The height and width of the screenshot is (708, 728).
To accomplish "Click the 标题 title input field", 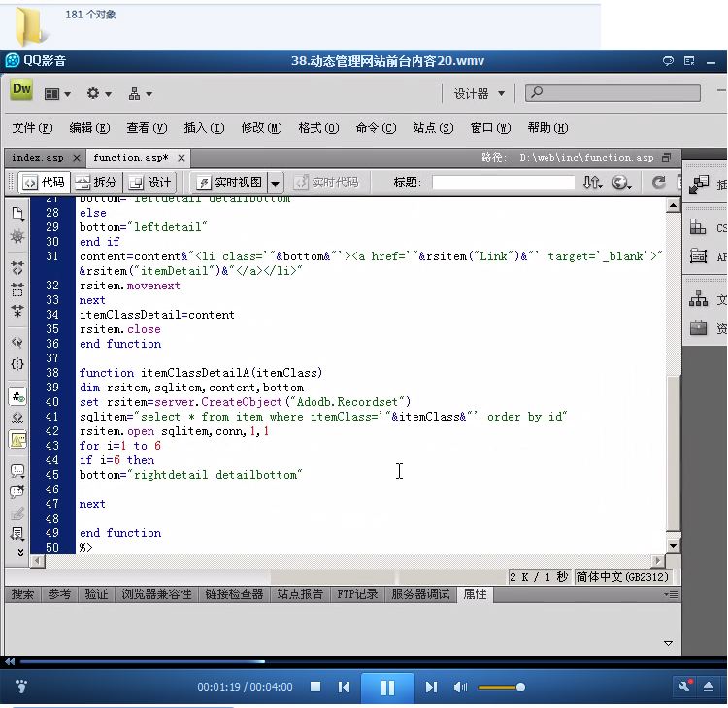I will (x=503, y=183).
